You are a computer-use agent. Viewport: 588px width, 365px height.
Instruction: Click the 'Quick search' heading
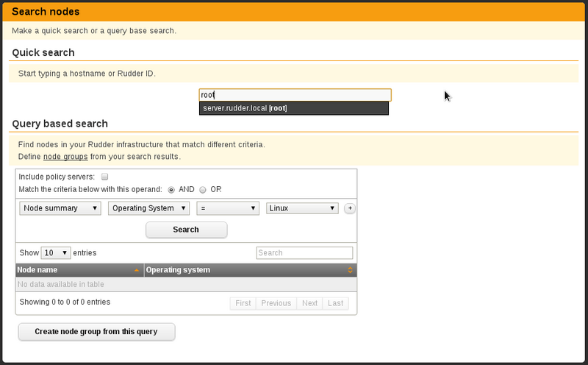43,52
